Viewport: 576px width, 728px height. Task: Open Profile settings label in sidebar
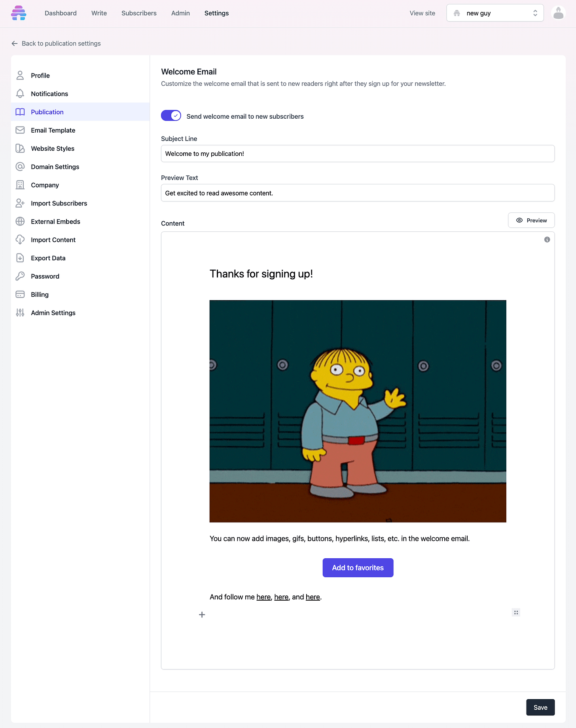point(40,76)
